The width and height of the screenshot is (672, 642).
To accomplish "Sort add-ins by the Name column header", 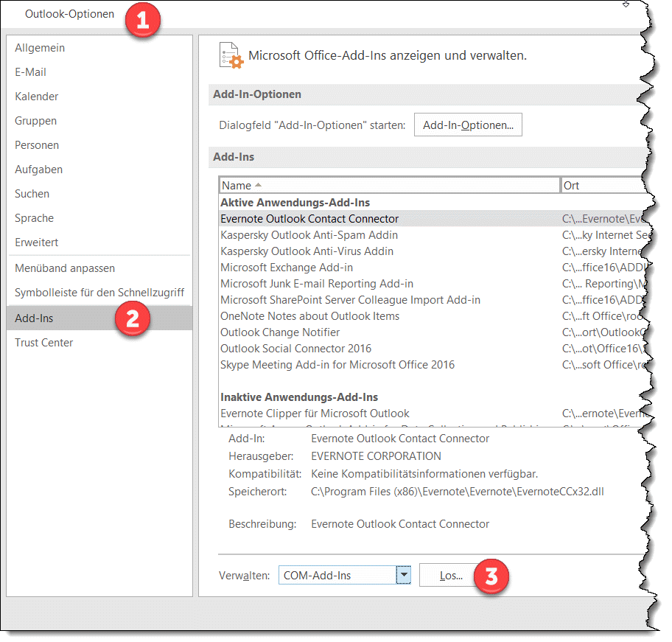I will pos(389,186).
